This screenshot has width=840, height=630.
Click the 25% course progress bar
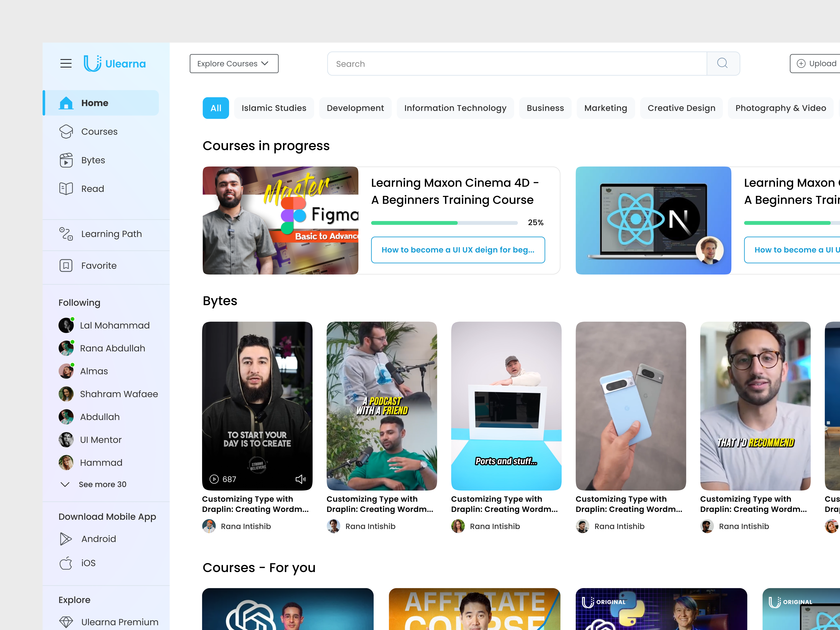click(x=444, y=223)
